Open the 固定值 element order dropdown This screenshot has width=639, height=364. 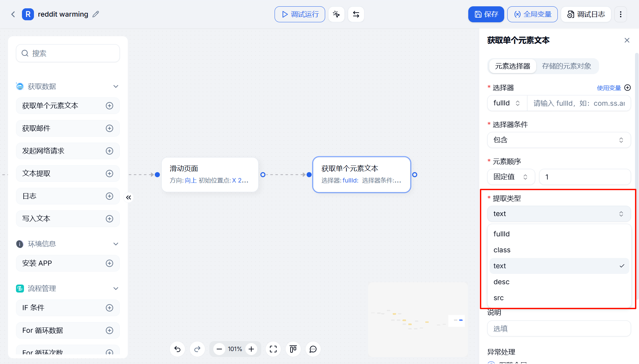click(x=511, y=177)
